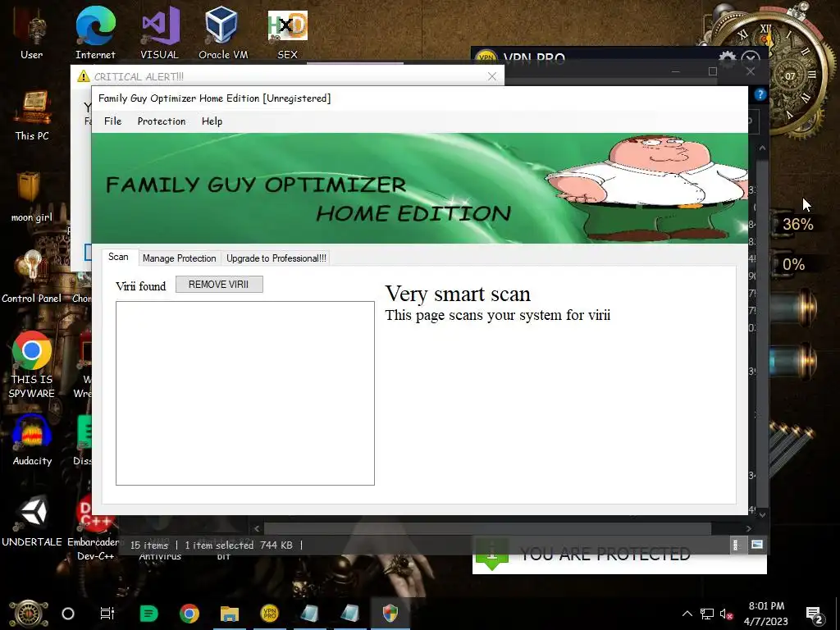Select the Audacity desktop icon
Screen dimensions: 840x630
tap(32, 441)
